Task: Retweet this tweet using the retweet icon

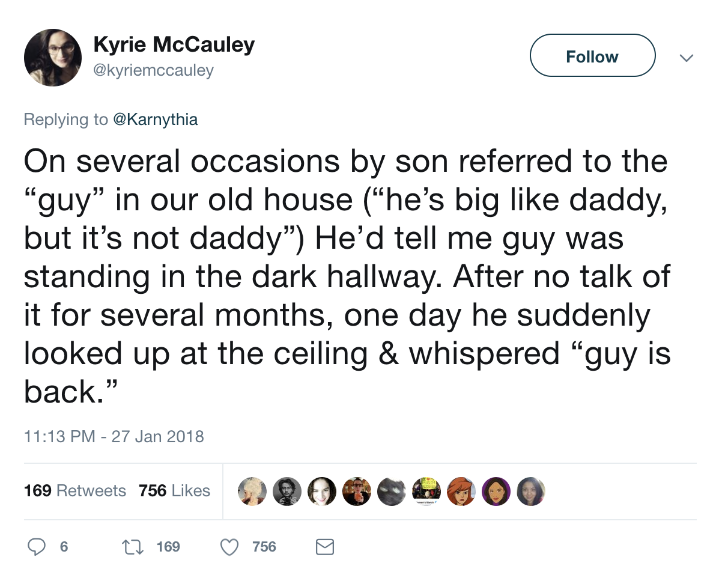Action: [133, 546]
